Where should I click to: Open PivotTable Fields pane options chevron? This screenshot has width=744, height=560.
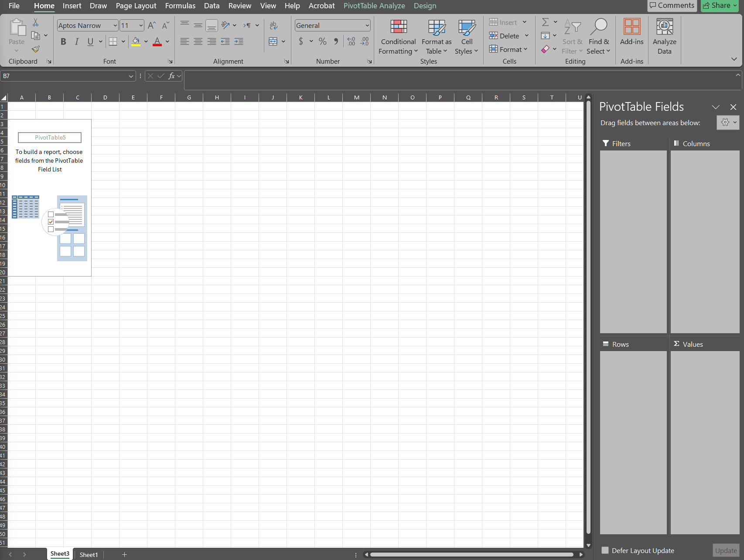(x=716, y=107)
